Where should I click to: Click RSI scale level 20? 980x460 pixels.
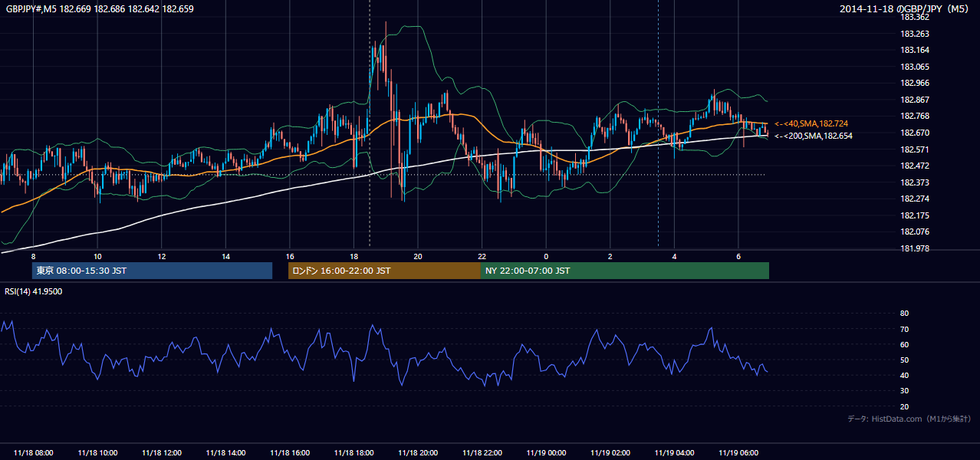point(904,406)
